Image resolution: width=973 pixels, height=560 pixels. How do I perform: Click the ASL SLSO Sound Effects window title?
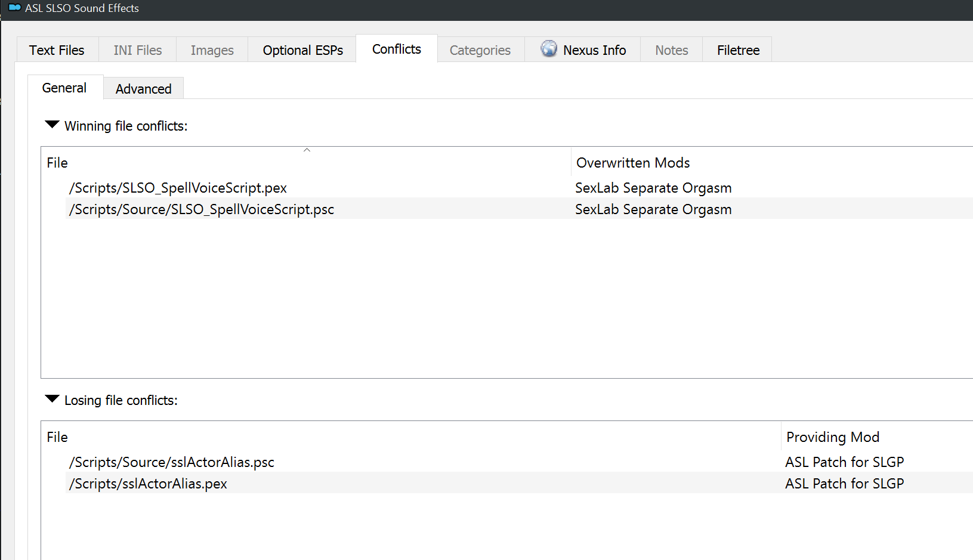82,8
